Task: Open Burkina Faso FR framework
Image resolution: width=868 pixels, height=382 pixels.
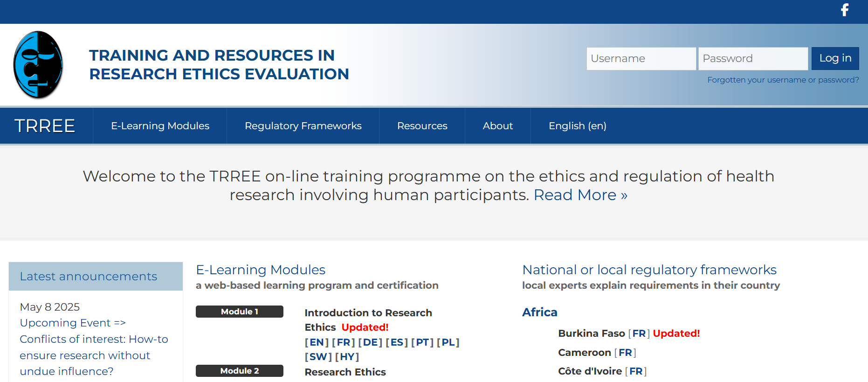Action: click(639, 333)
